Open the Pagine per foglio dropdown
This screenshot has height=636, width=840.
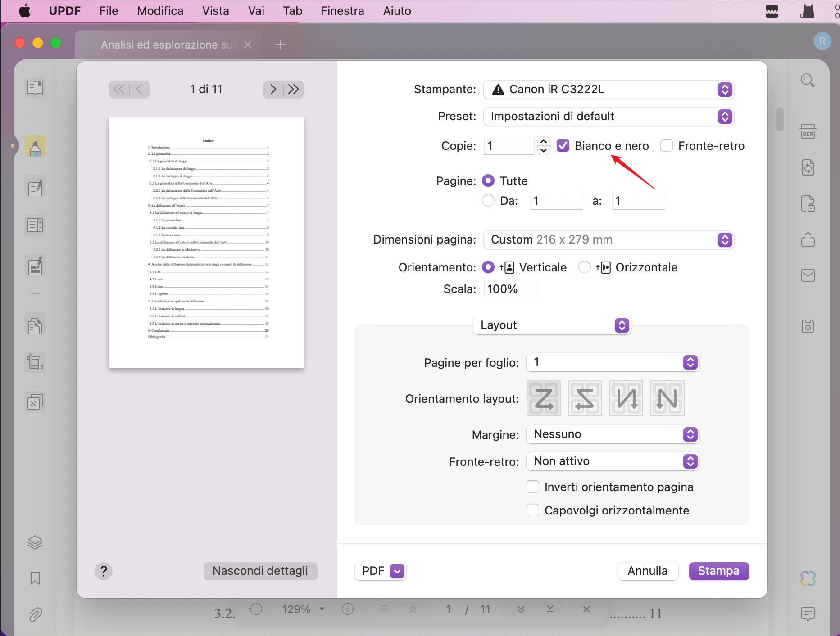[x=613, y=362]
